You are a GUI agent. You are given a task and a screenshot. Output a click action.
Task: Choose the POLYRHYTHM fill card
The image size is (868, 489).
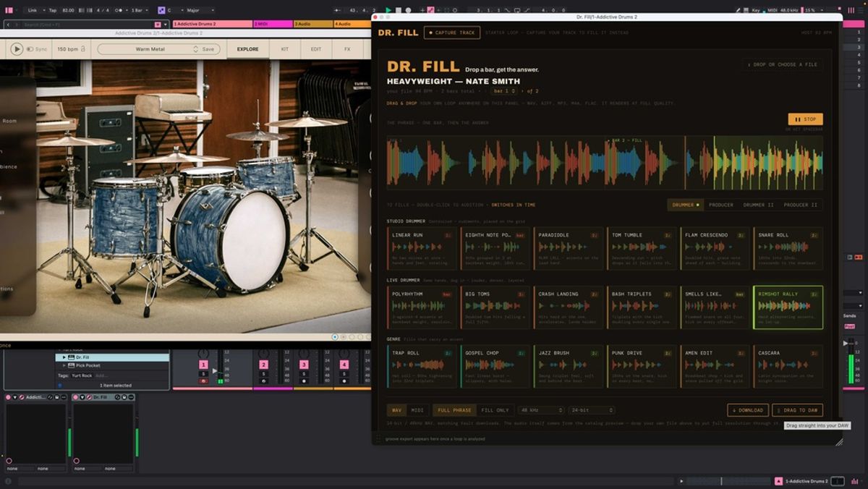pos(422,307)
